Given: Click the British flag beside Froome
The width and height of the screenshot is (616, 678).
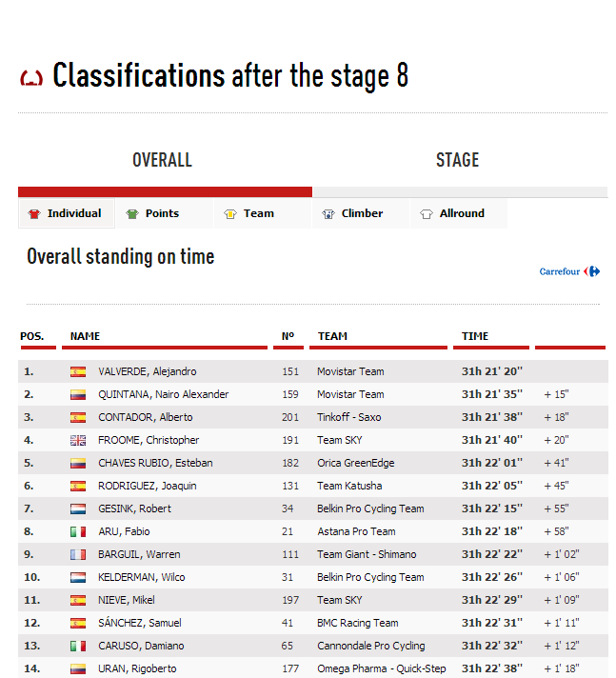Looking at the screenshot, I should (78, 440).
